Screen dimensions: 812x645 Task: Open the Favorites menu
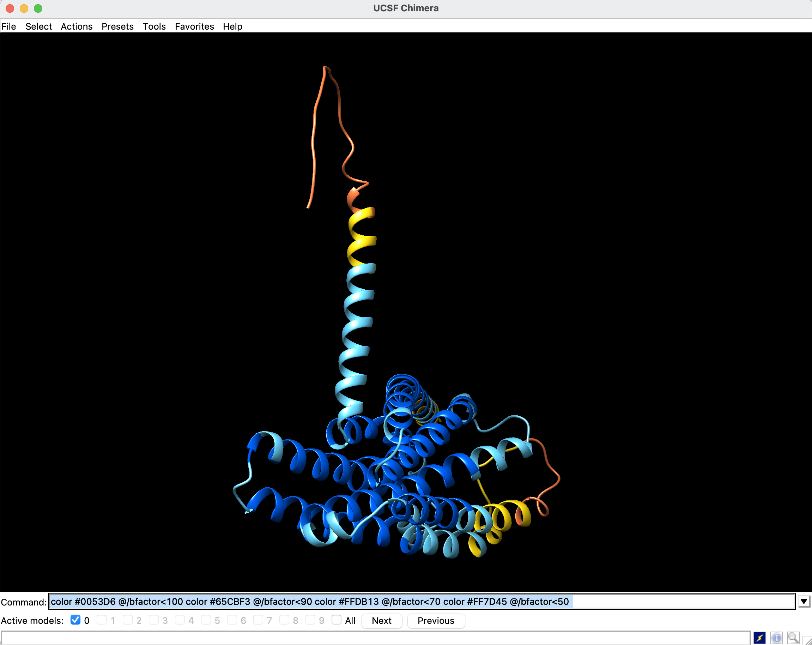pos(194,26)
